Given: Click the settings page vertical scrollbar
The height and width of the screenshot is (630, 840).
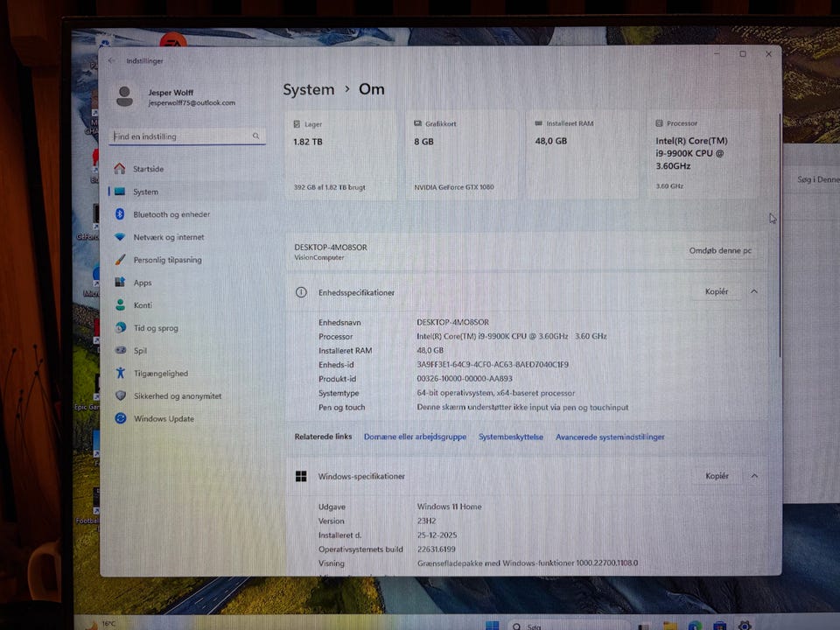Looking at the screenshot, I should [780, 235].
